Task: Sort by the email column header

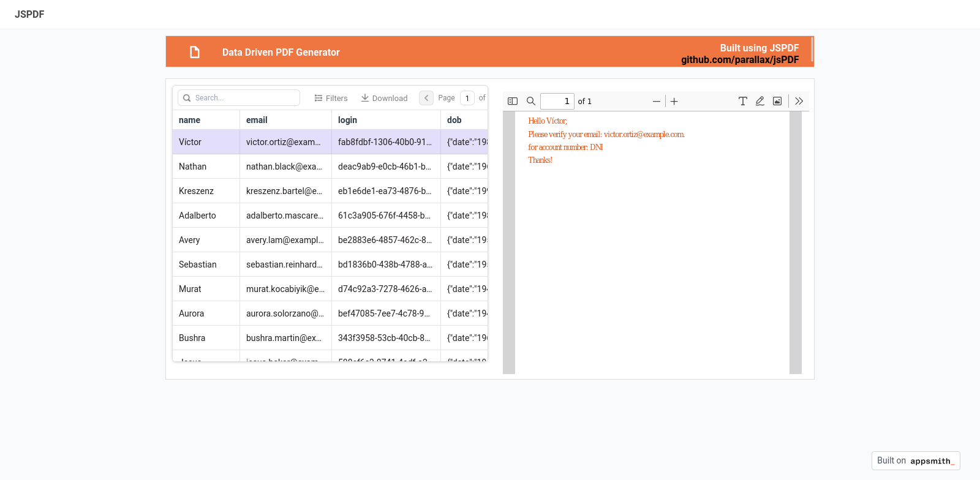Action: (257, 120)
